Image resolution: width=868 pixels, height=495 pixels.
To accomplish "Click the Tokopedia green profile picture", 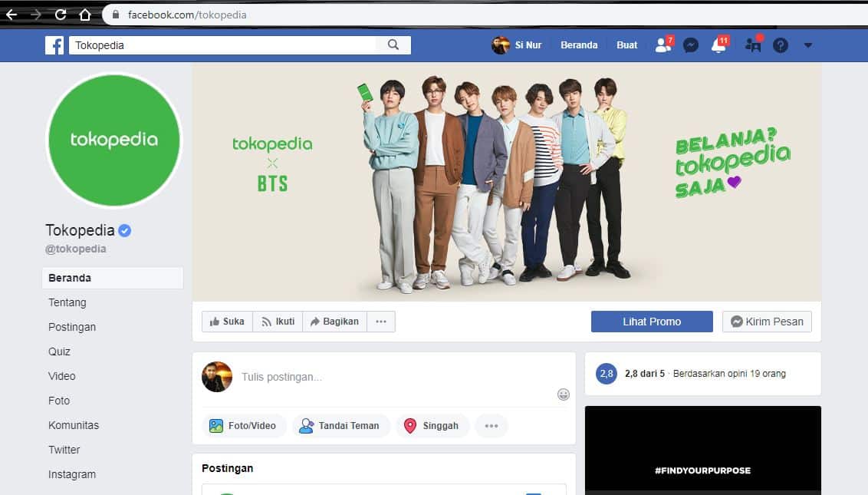I will click(114, 140).
